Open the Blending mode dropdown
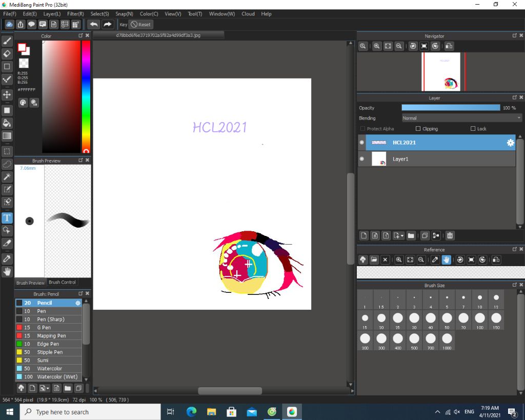Viewport: 525px width, 420px height. coord(462,118)
